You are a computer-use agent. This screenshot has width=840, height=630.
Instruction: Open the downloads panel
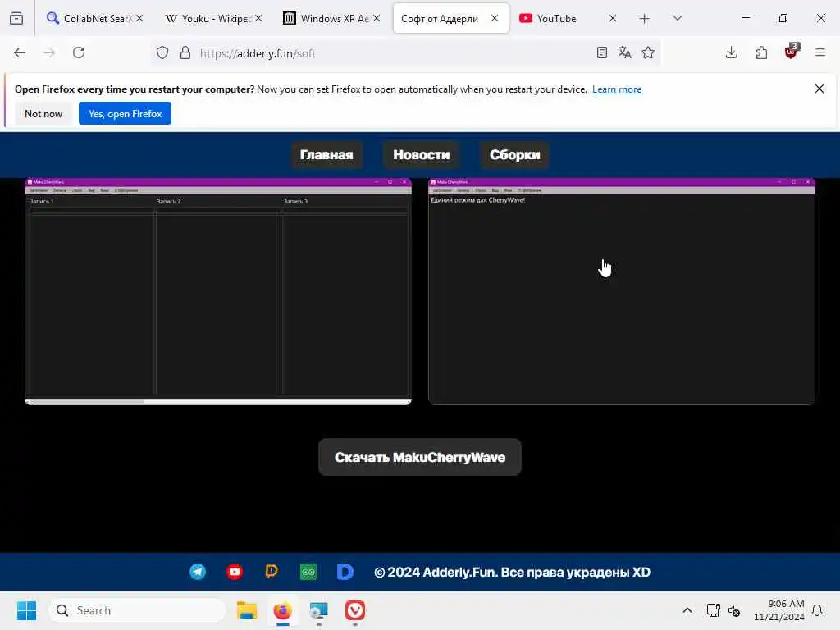[731, 52]
